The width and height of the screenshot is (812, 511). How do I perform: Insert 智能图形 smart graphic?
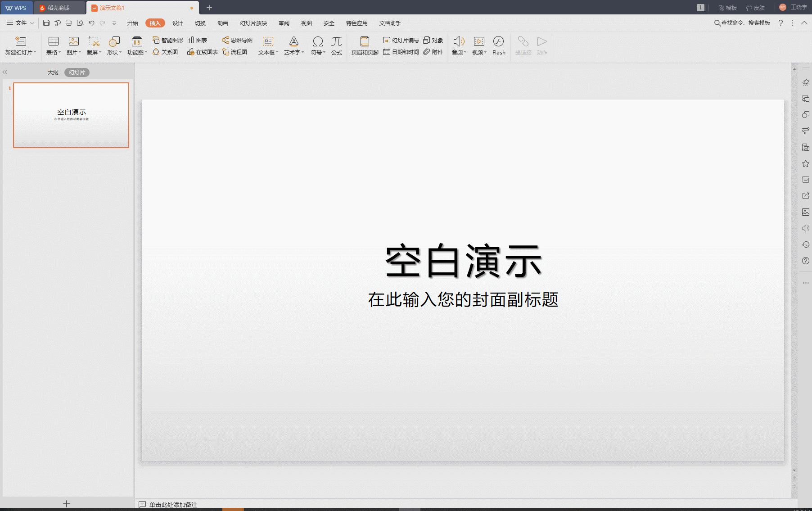(168, 40)
